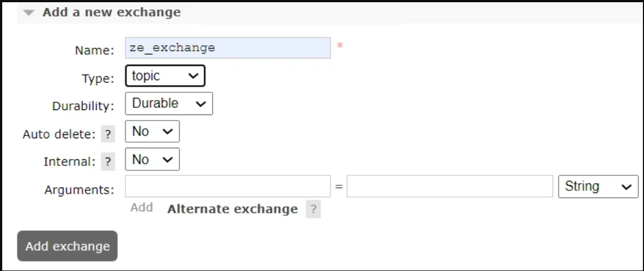644x271 pixels.
Task: Expand the Internal No dropdown
Action: tap(152, 160)
